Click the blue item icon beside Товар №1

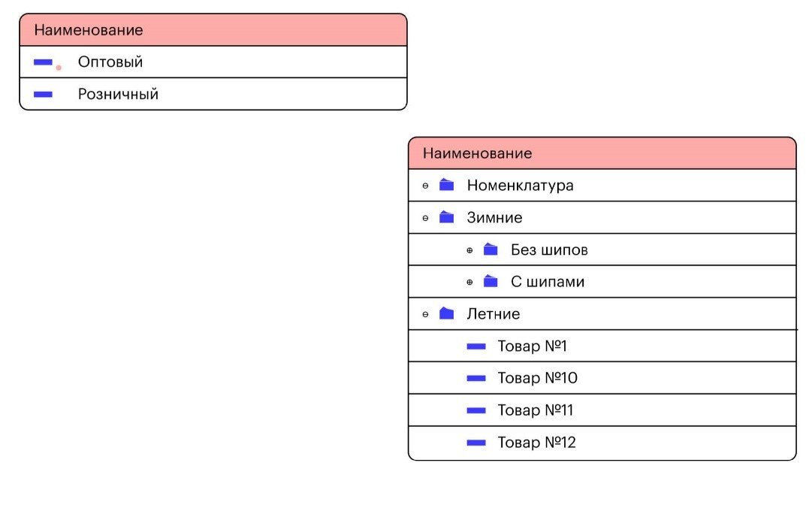pos(476,346)
